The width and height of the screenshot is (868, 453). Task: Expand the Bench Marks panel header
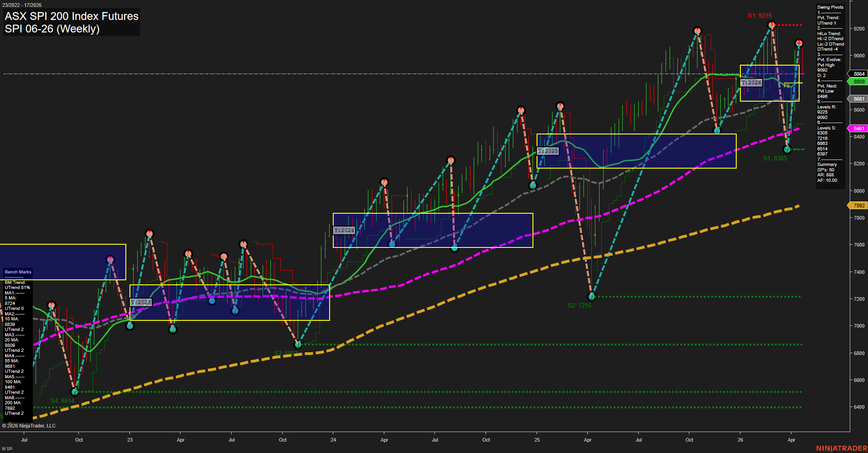17,272
